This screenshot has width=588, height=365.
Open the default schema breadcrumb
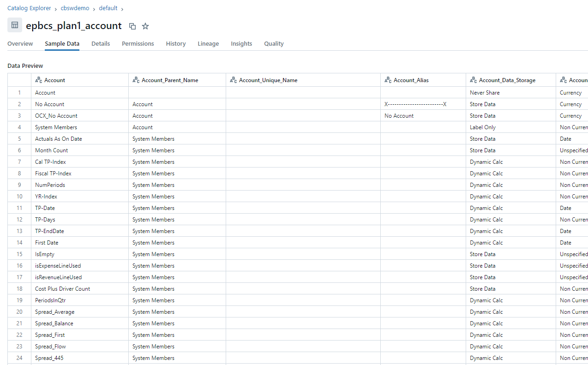pyautogui.click(x=108, y=8)
